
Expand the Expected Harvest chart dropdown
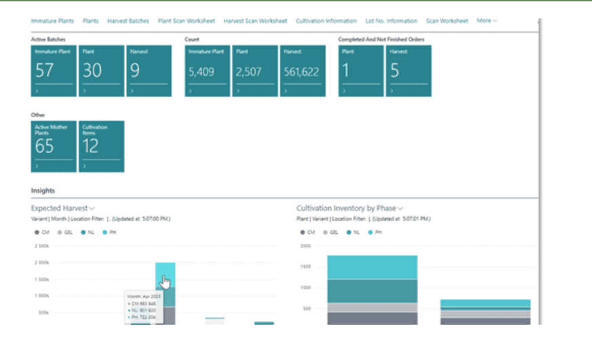click(x=92, y=209)
